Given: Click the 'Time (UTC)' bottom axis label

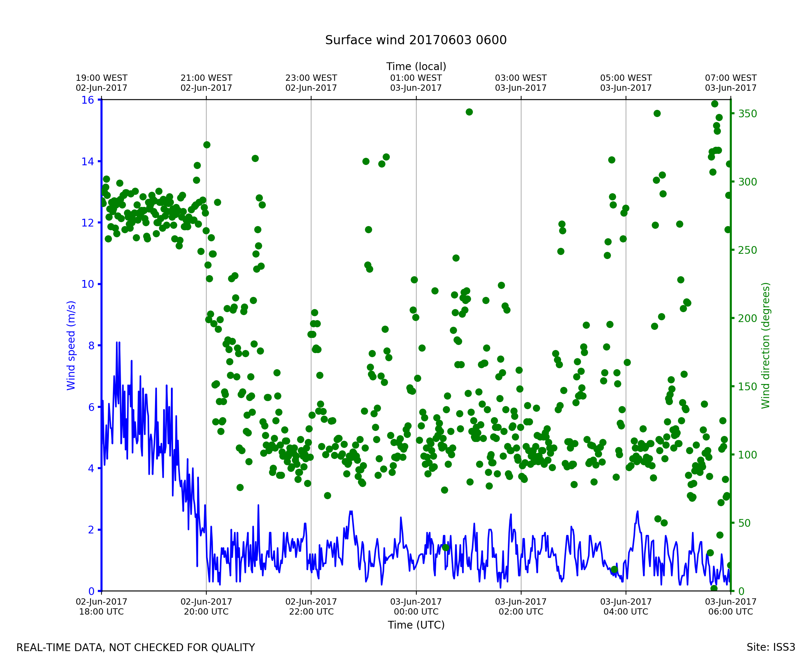Looking at the screenshot, I should 416,625.
